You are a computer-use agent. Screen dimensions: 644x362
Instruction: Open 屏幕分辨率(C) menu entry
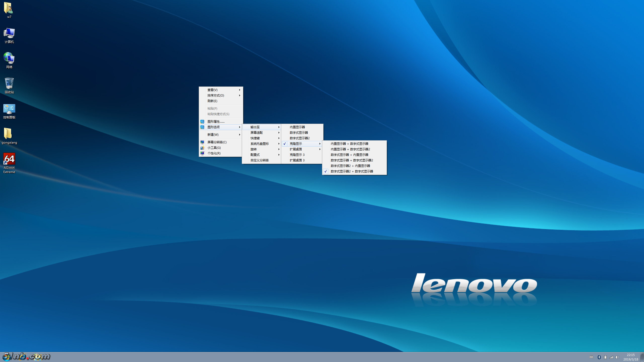coord(217,142)
